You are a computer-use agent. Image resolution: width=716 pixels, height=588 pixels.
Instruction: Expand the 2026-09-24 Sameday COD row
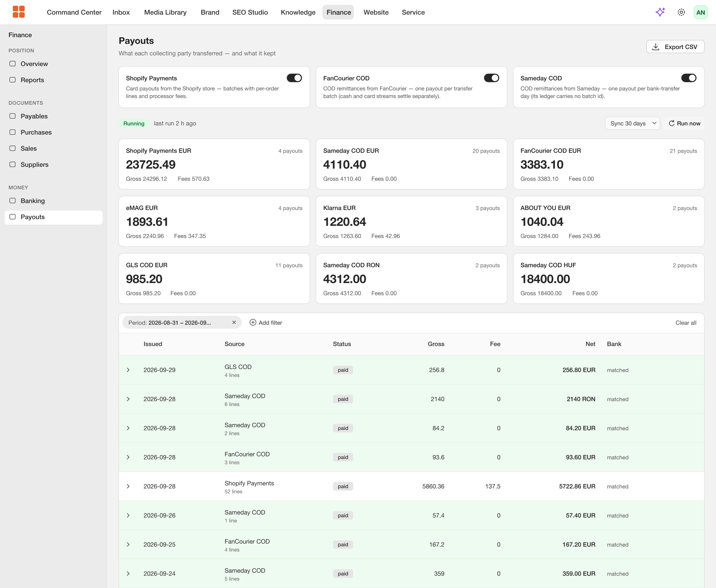click(128, 574)
